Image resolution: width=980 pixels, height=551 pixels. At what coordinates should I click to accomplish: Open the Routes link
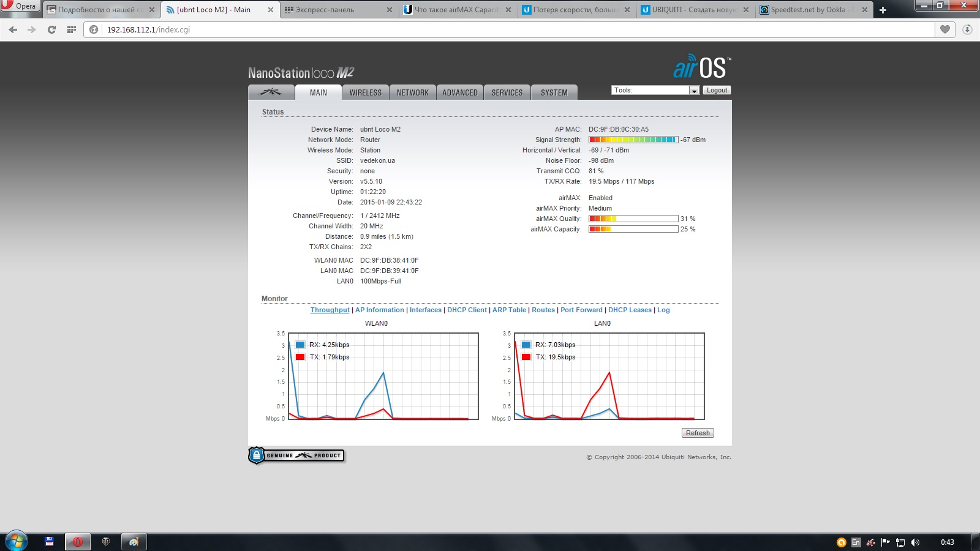tap(543, 310)
